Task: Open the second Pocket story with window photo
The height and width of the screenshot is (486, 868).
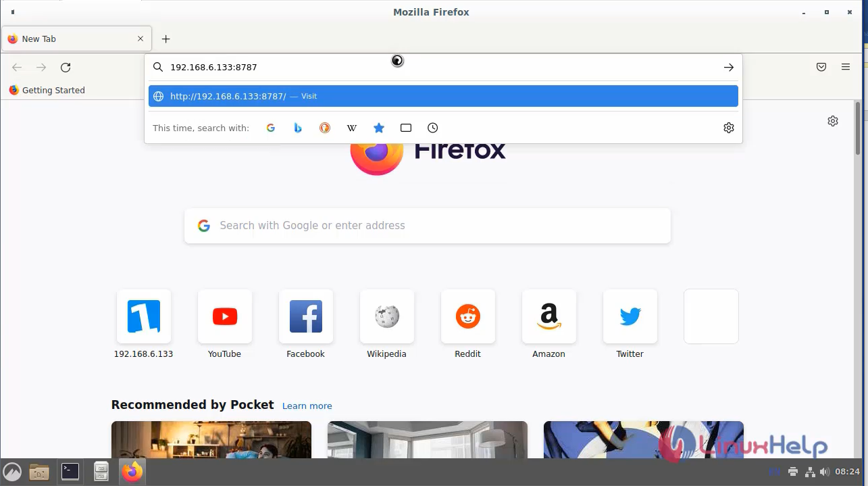Action: click(x=428, y=440)
